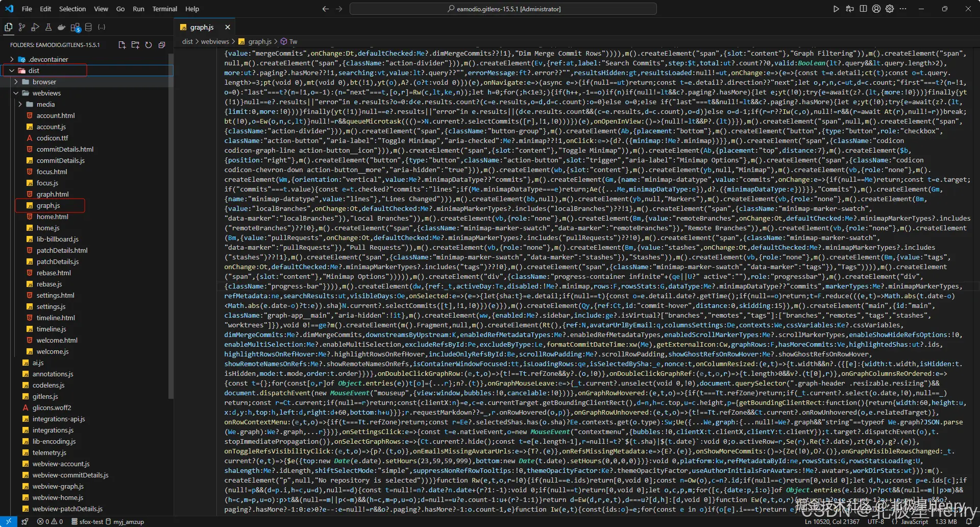Image resolution: width=980 pixels, height=527 pixels.
Task: Open the Selection menu
Action: [72, 9]
